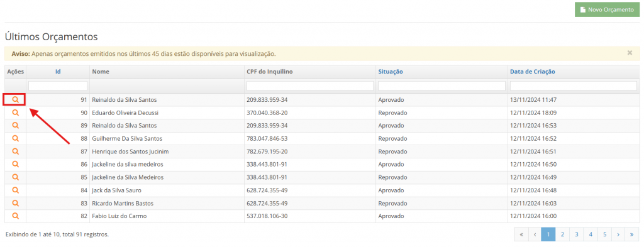The image size is (644, 247).
Task: Click CPF 782.679.195-20
Action: (x=267, y=151)
